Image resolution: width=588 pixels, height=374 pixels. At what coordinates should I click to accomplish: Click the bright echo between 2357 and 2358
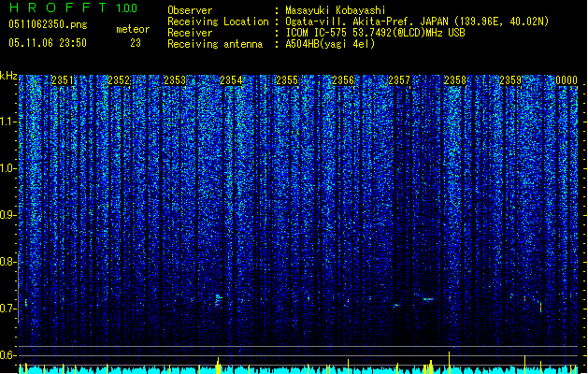point(428,299)
